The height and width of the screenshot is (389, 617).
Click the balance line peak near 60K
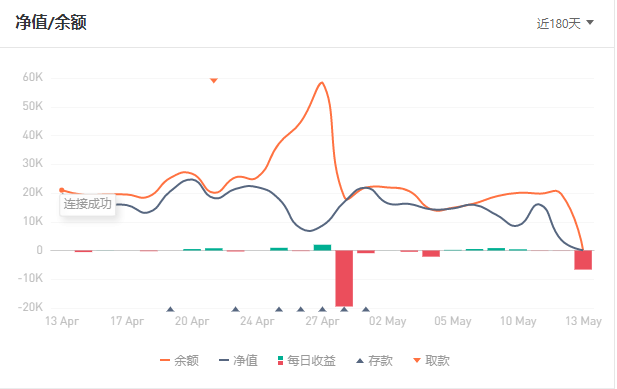tap(322, 82)
